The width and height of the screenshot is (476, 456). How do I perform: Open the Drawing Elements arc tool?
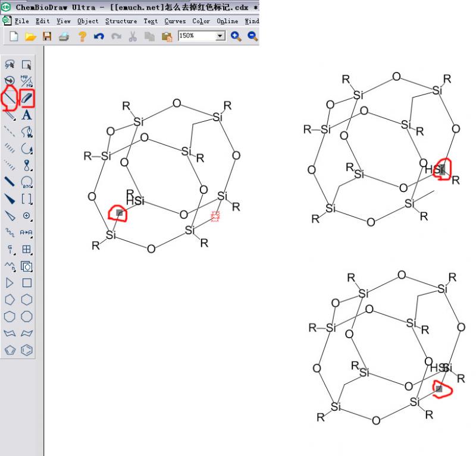click(x=27, y=182)
